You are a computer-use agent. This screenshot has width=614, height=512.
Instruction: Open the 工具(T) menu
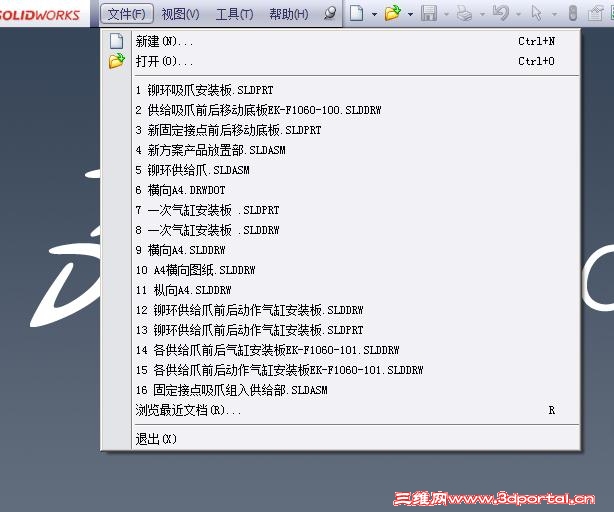coord(234,14)
